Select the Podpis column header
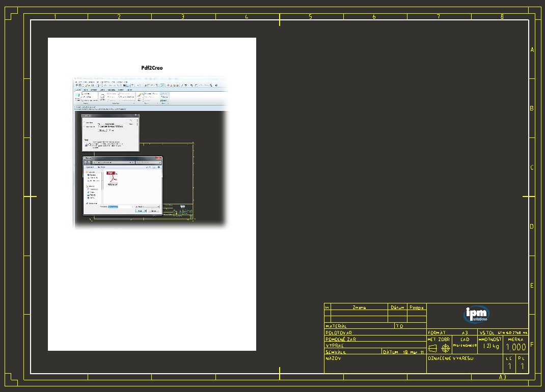 pyautogui.click(x=417, y=307)
